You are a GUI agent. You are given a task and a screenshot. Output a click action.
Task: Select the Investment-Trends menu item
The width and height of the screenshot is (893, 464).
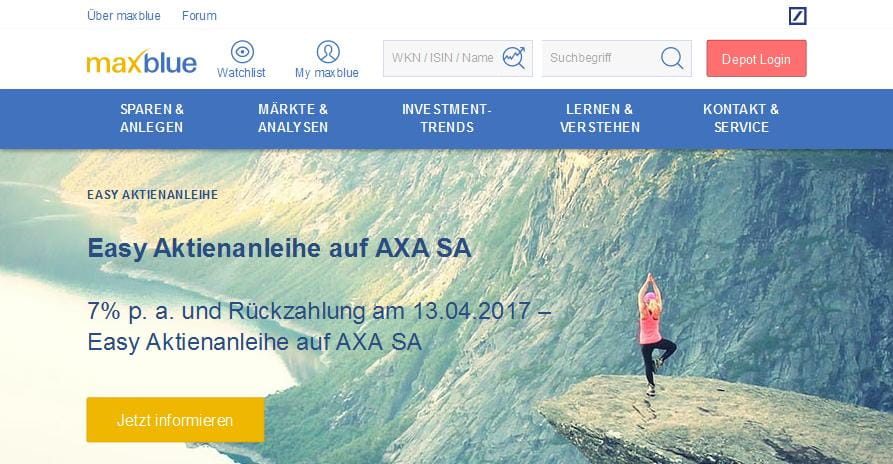coord(446,118)
